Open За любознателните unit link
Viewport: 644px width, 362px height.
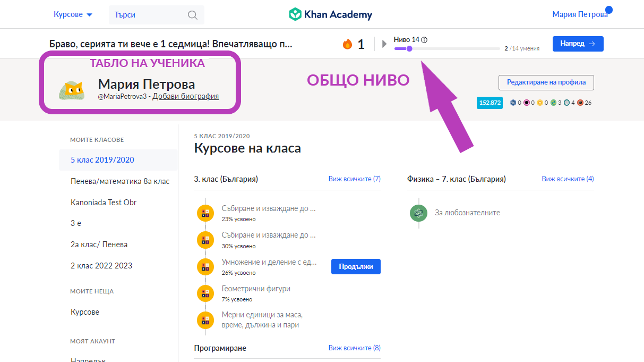click(467, 213)
